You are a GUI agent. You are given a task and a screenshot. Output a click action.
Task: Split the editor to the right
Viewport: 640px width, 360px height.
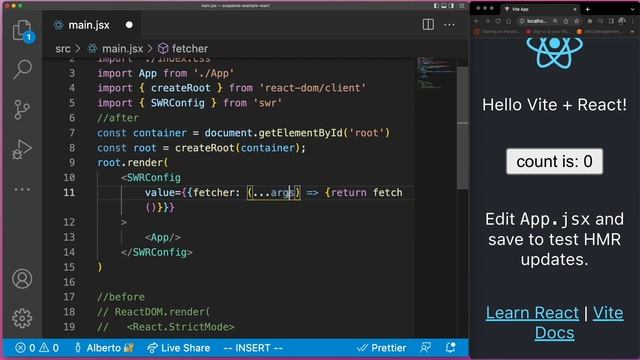[428, 24]
